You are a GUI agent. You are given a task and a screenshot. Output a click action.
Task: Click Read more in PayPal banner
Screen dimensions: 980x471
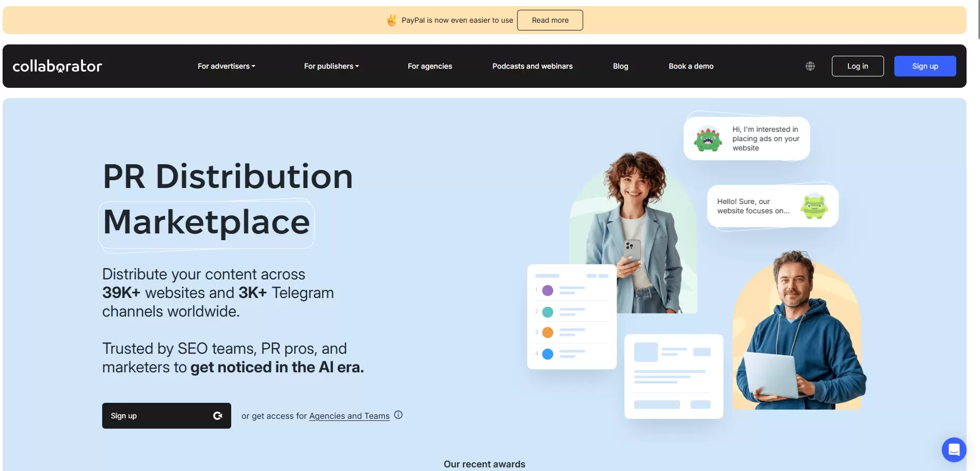pyautogui.click(x=550, y=20)
